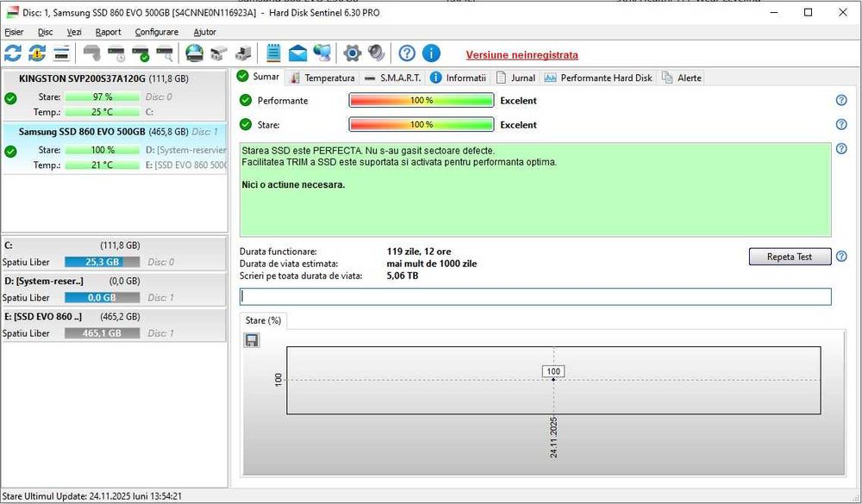This screenshot has height=504, width=862.
Task: Select the KINGSTON SVP200S37A120G disk entry
Action: (115, 95)
